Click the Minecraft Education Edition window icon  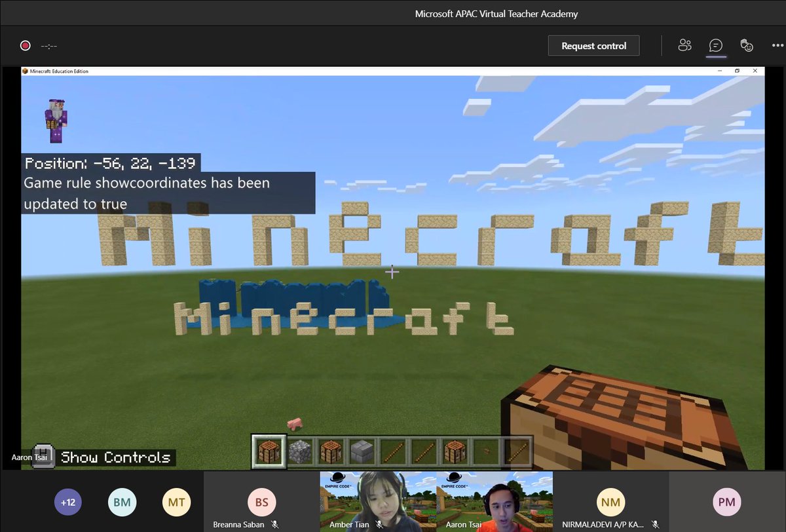(x=26, y=71)
